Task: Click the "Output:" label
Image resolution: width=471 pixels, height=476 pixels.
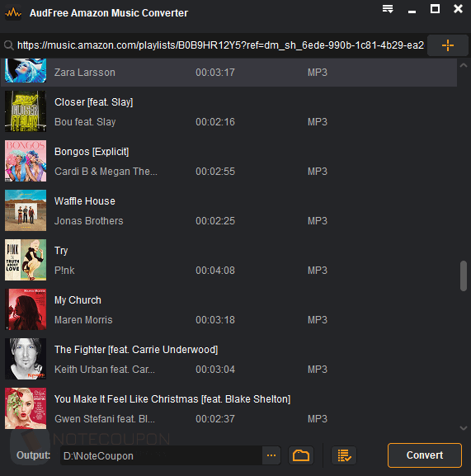Action: coord(33,455)
